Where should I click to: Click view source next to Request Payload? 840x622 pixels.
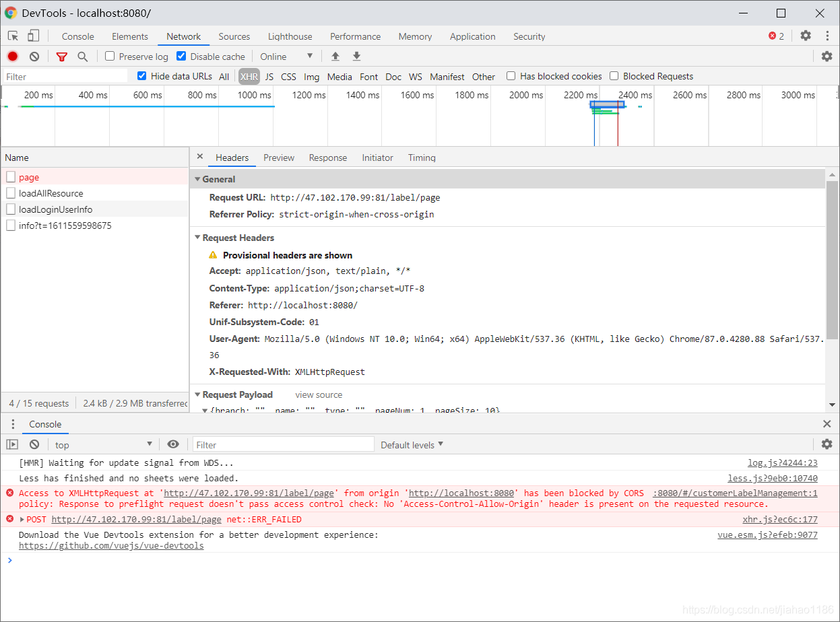point(319,394)
